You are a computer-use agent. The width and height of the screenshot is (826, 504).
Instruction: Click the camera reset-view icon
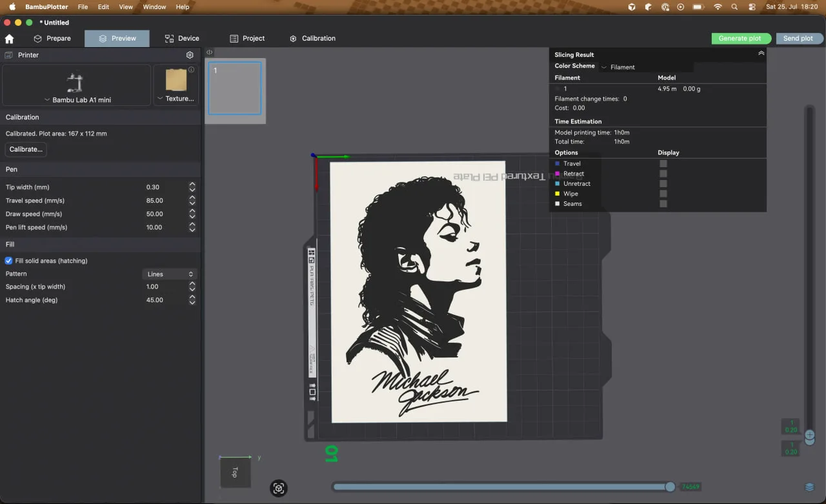[x=279, y=489]
